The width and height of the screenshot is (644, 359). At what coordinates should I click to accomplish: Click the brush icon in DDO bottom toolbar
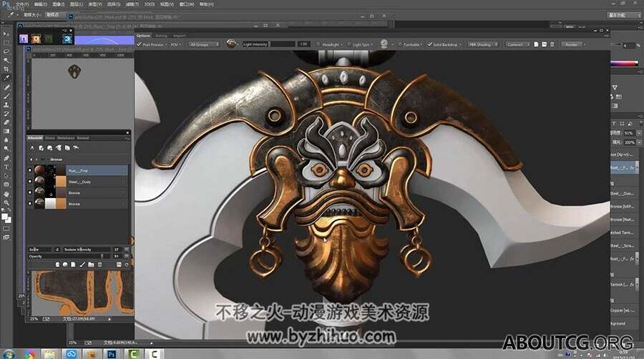82,265
